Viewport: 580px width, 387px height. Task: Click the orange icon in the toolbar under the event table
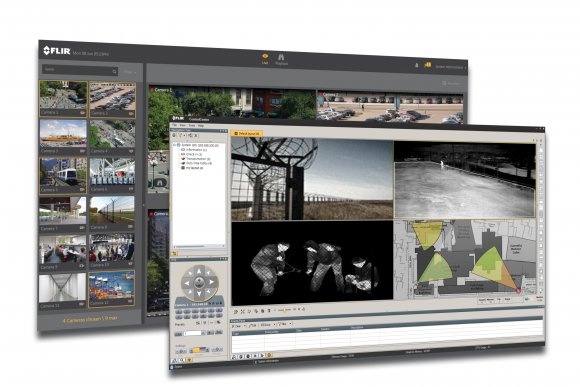(269, 355)
